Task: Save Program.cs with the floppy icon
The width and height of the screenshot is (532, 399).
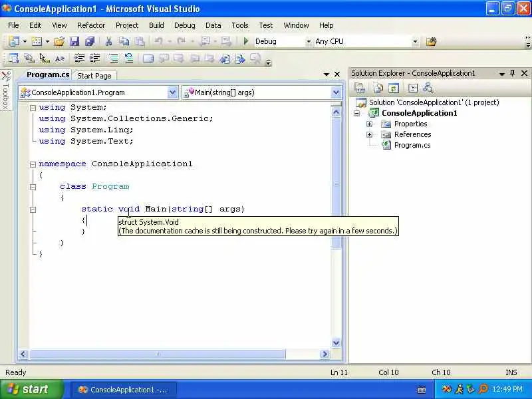Action: pos(74,41)
